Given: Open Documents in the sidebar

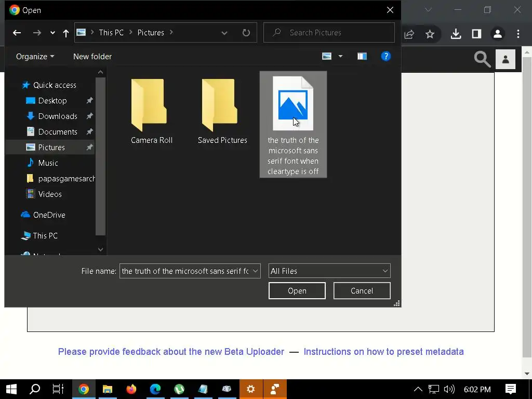Looking at the screenshot, I should click(58, 132).
